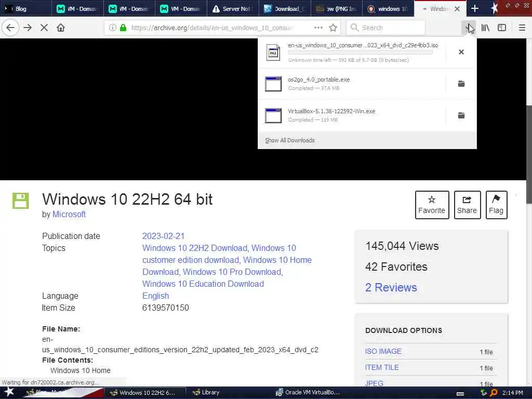Click the 145,044 Views text
Image resolution: width=532 pixels, height=399 pixels.
[402, 246]
